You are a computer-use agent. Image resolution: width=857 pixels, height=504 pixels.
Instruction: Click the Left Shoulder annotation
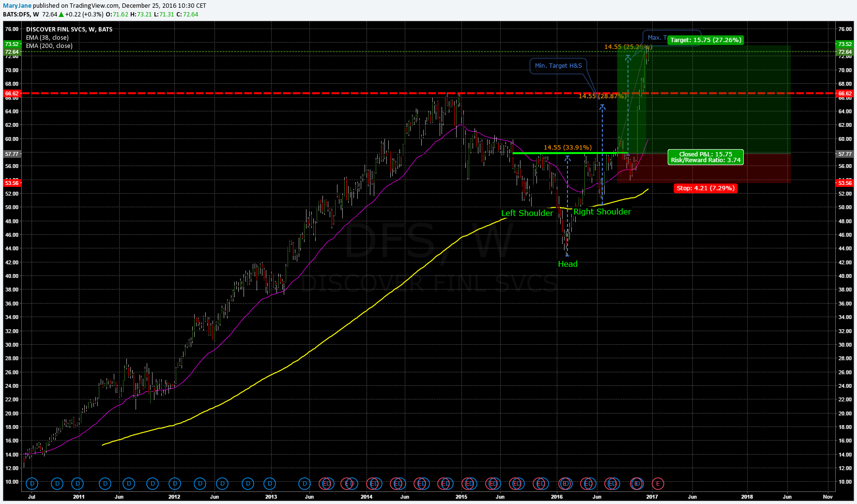coord(527,213)
